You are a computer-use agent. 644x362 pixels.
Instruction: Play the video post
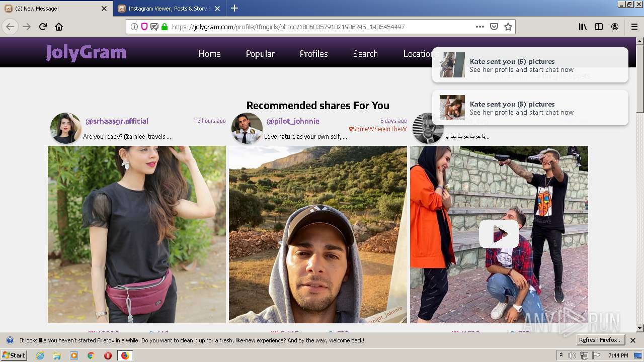(499, 234)
